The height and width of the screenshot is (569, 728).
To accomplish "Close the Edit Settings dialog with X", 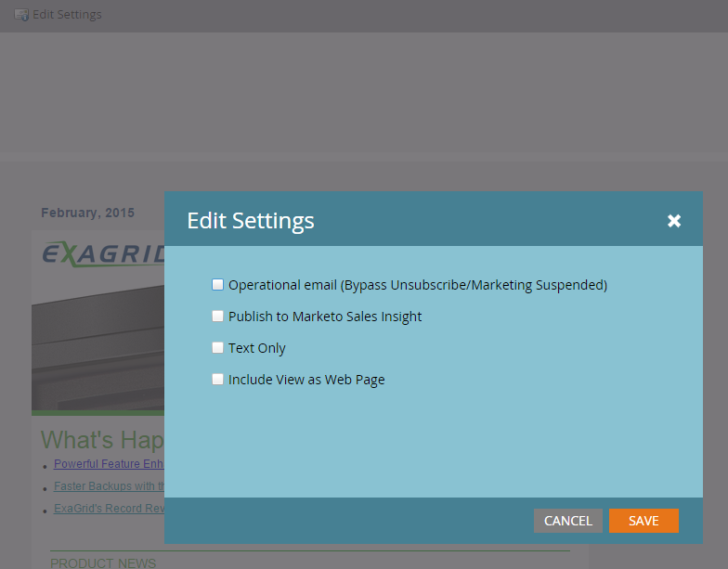I will tap(674, 221).
